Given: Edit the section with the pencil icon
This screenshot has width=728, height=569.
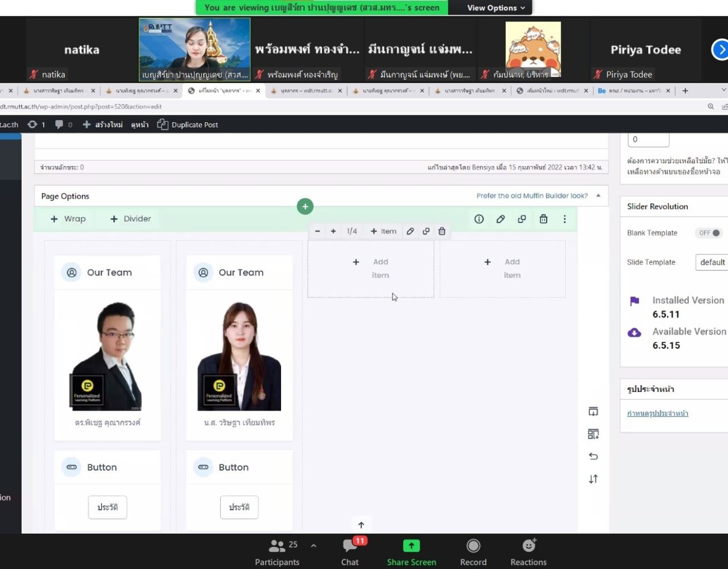Looking at the screenshot, I should 500,219.
